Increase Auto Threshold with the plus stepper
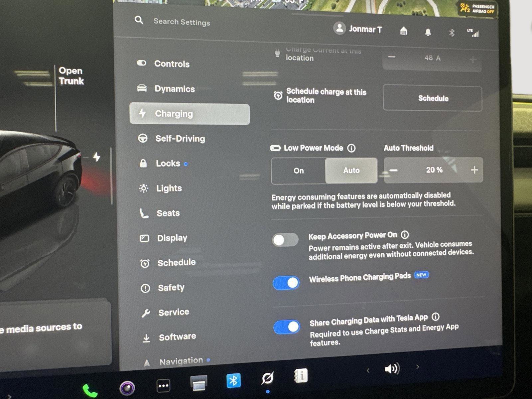 point(474,170)
